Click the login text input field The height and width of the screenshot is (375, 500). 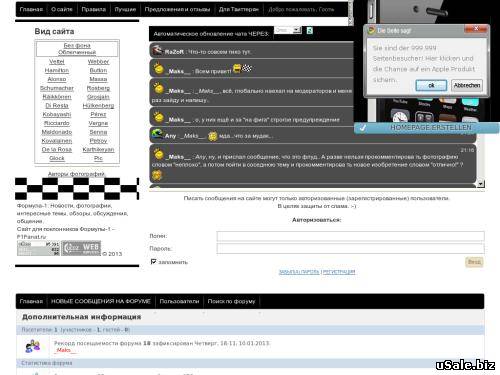pyautogui.click(x=350, y=236)
